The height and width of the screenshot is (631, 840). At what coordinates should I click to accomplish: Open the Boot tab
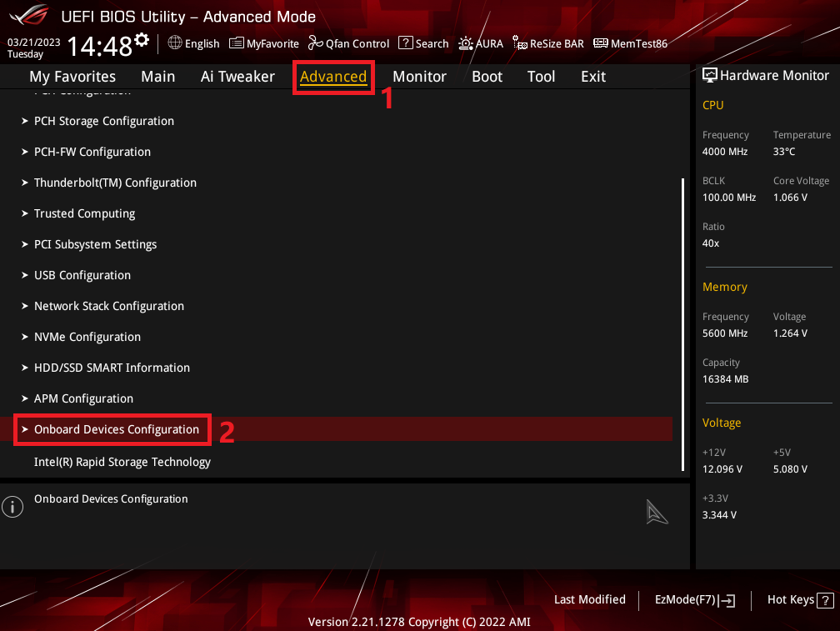coord(487,77)
